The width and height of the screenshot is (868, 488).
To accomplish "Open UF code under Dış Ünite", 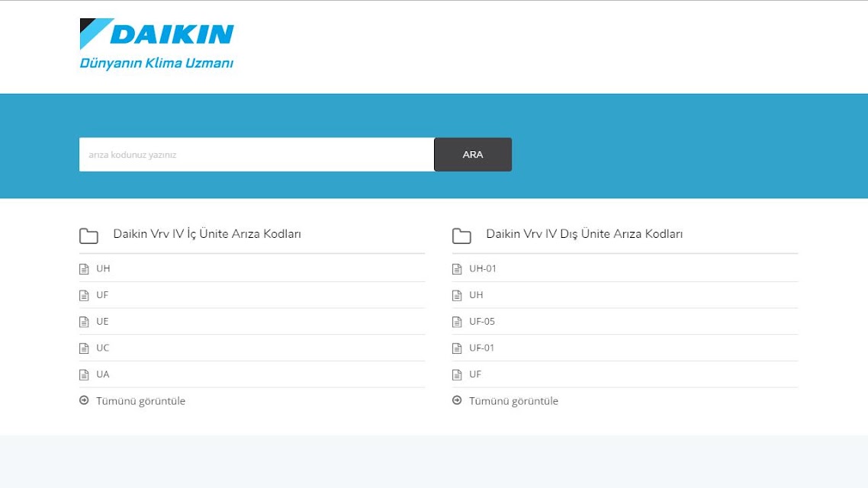I will [x=475, y=374].
